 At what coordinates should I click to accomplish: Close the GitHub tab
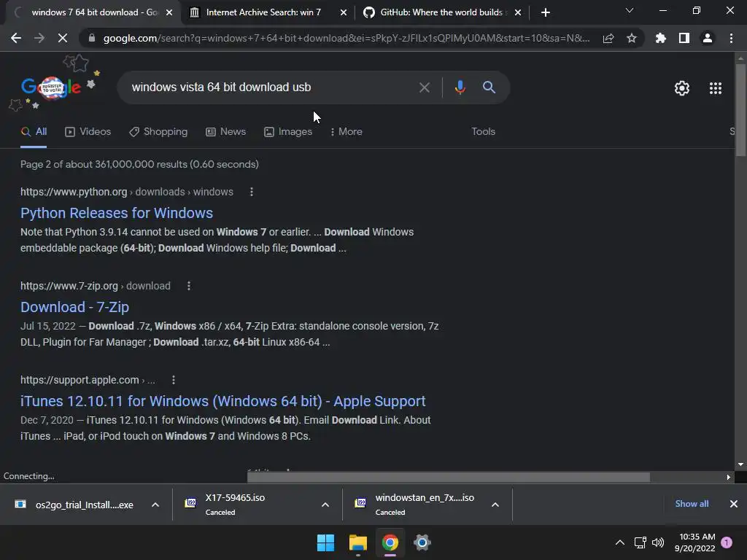518,12
